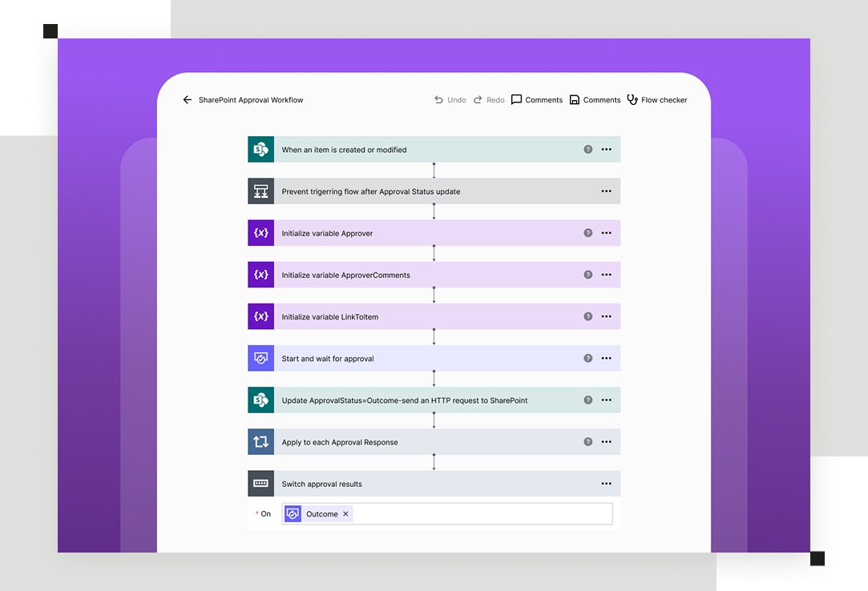The height and width of the screenshot is (591, 868).
Task: Click the SharePoint icon on the trigger step
Action: coord(260,150)
